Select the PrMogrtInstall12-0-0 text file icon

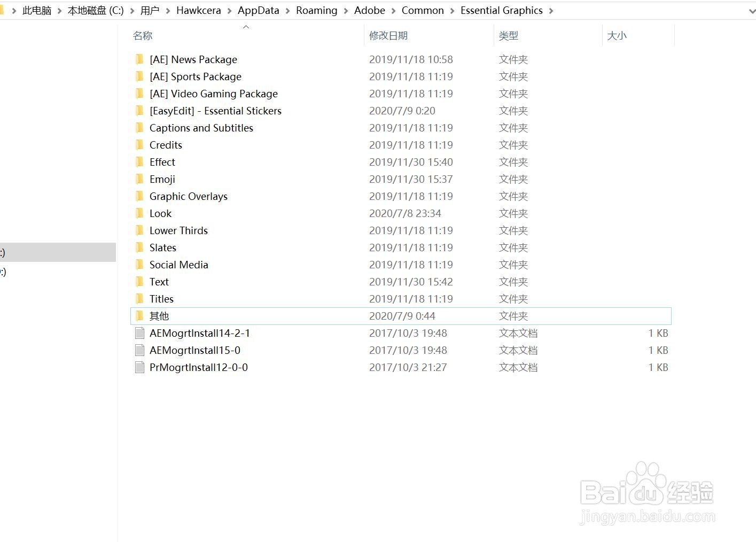pos(139,367)
